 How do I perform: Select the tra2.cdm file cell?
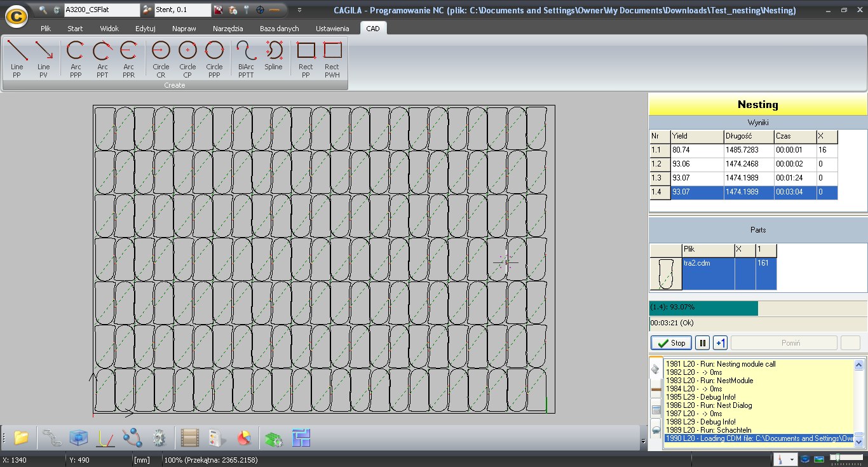[708, 274]
